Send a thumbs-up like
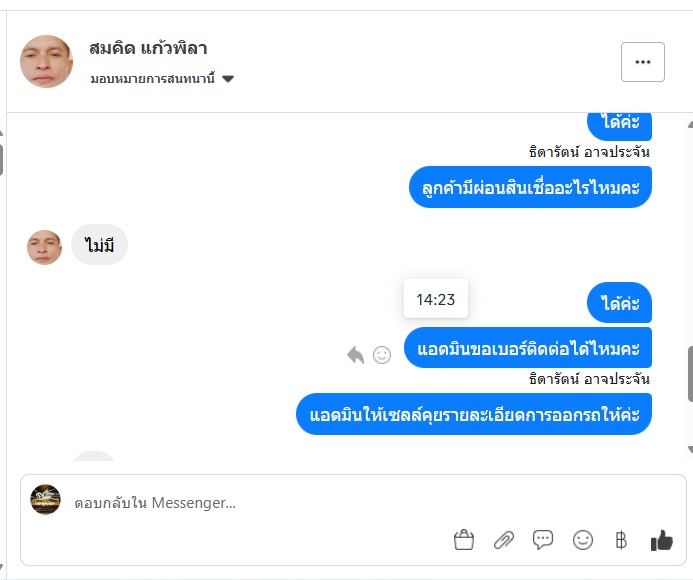This screenshot has height=580, width=693. click(x=661, y=540)
